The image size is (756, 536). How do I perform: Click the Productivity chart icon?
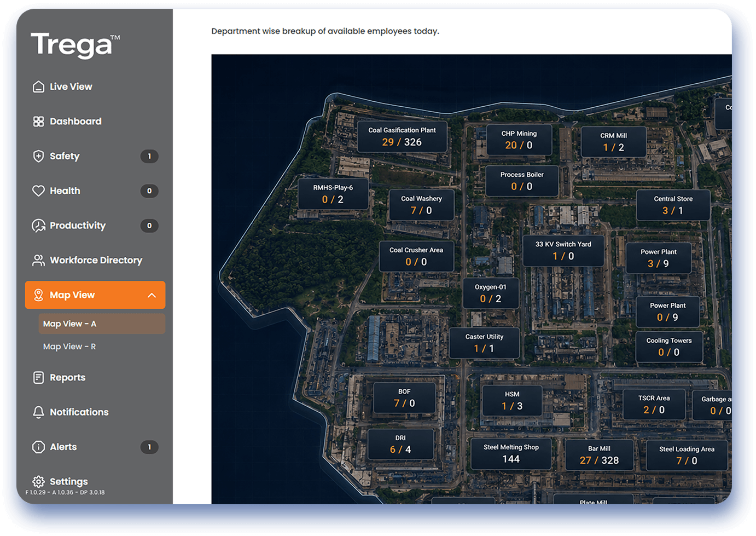38,226
